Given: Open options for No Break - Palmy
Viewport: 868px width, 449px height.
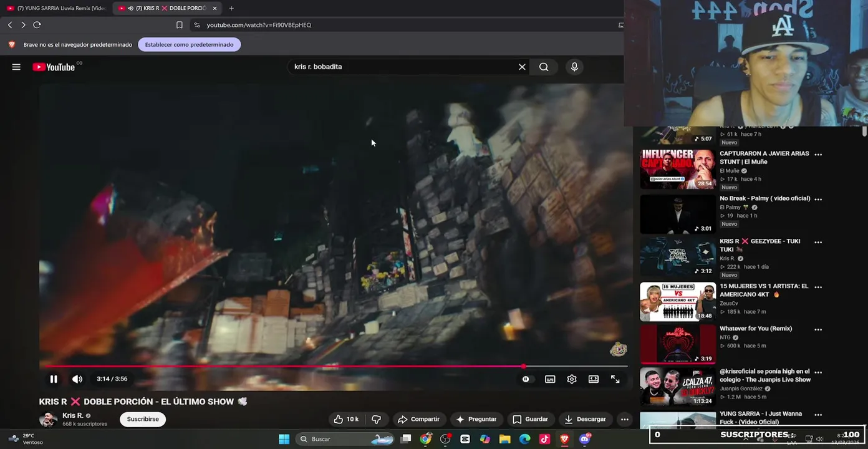Looking at the screenshot, I should (818, 200).
